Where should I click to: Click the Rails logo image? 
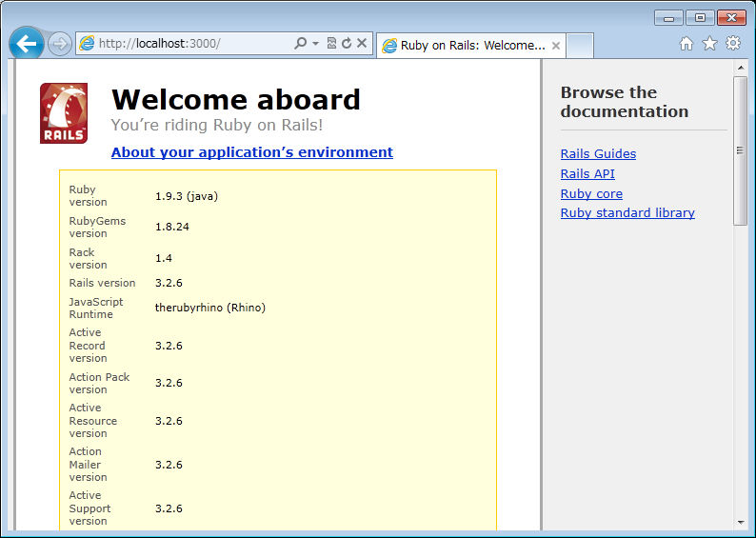64,113
